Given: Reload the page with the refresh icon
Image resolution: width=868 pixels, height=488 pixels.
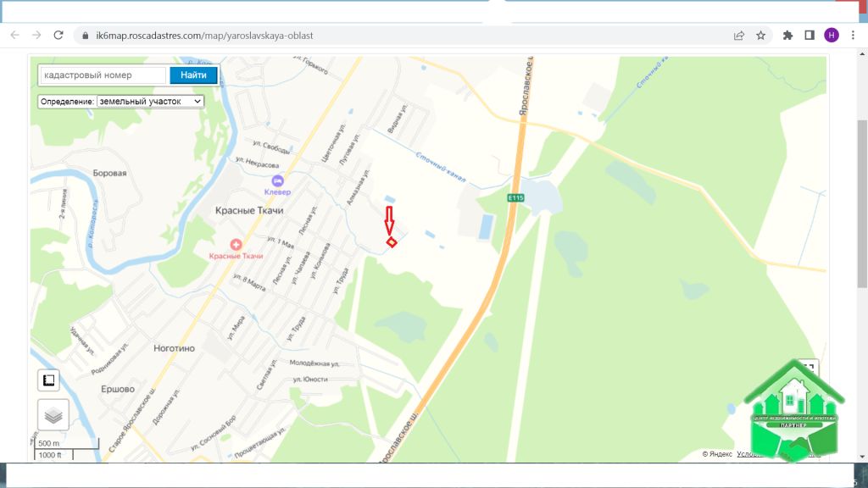Looking at the screenshot, I should tap(58, 35).
